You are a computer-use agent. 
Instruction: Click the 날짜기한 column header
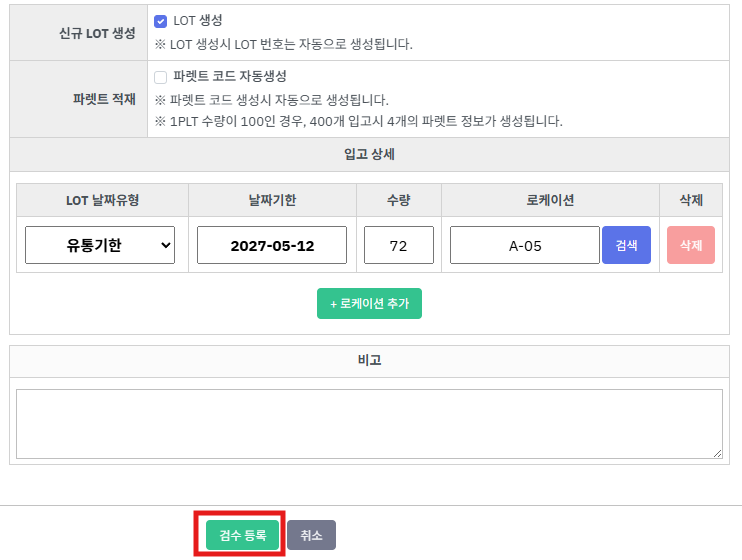tap(272, 200)
